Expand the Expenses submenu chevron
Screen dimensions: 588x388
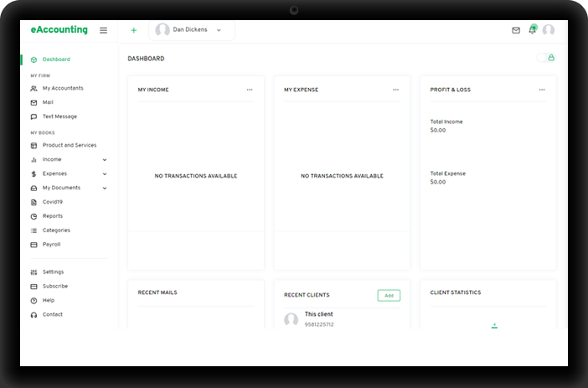(x=105, y=174)
